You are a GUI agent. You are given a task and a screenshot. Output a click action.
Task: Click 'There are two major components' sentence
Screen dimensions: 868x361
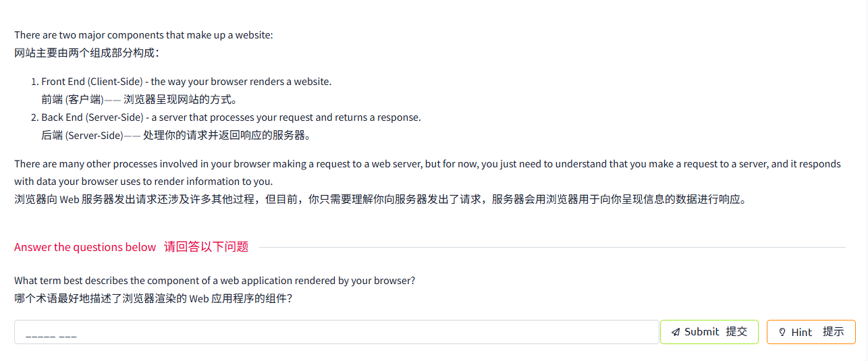pyautogui.click(x=144, y=35)
